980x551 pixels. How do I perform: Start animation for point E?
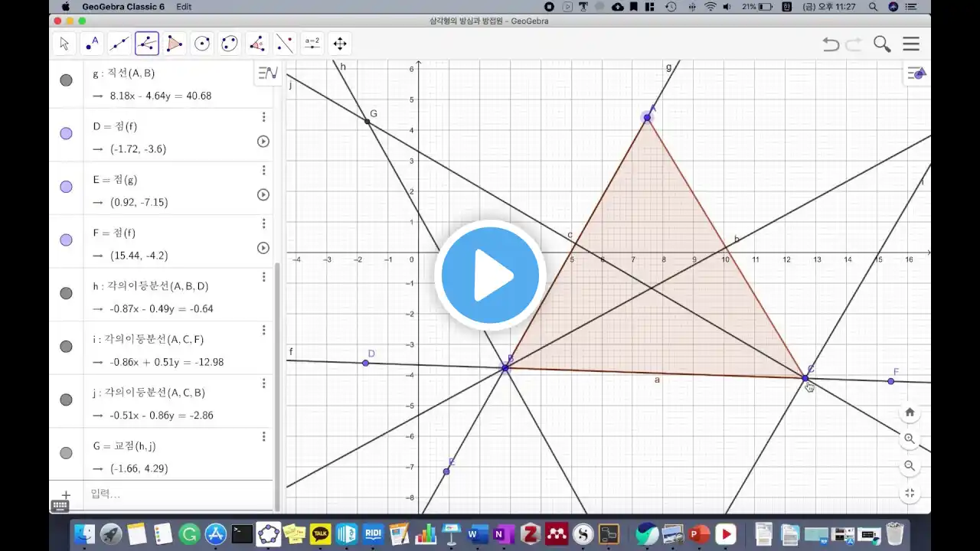[263, 194]
